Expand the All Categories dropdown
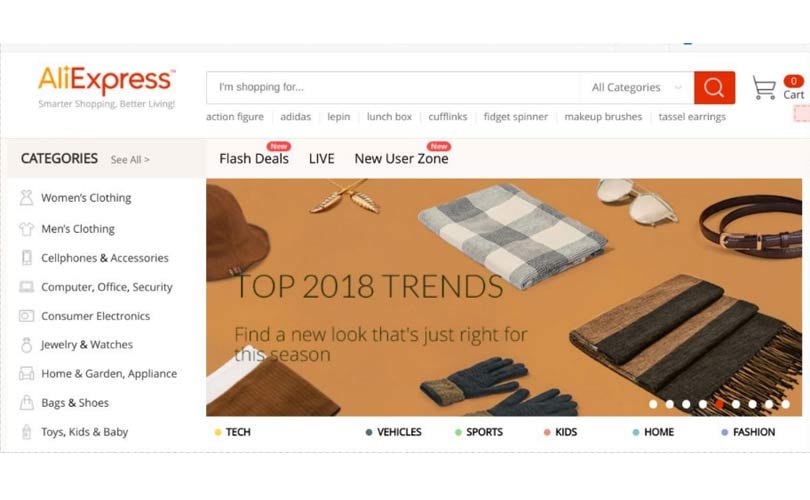Viewport: 810px width, 500px height. (637, 88)
